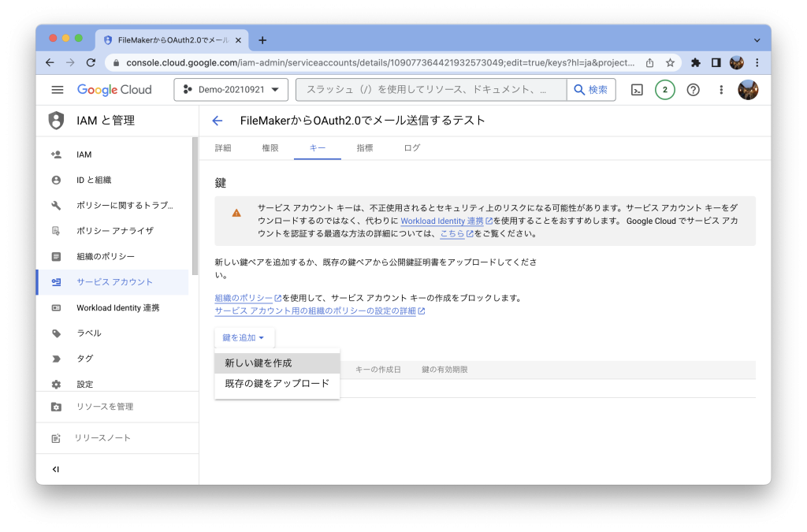Screen dimensions: 807x532
Task: Click the ポリシー アナライザ document-search icon
Action: point(56,231)
